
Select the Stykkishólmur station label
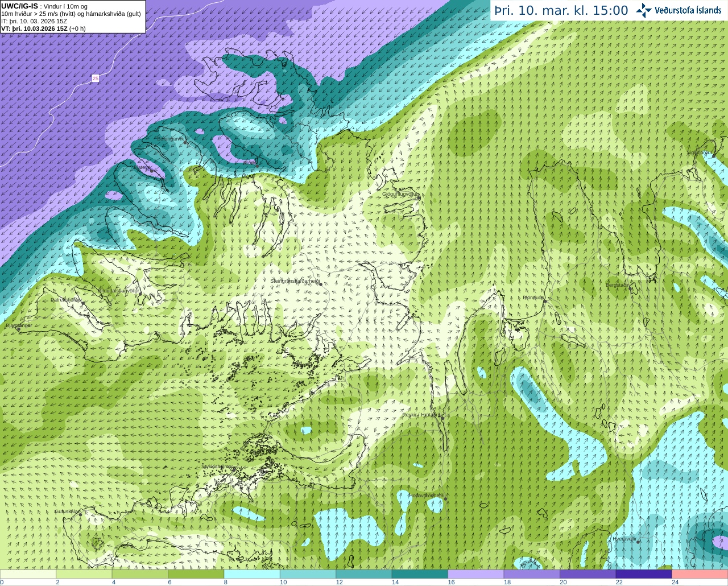point(217,467)
